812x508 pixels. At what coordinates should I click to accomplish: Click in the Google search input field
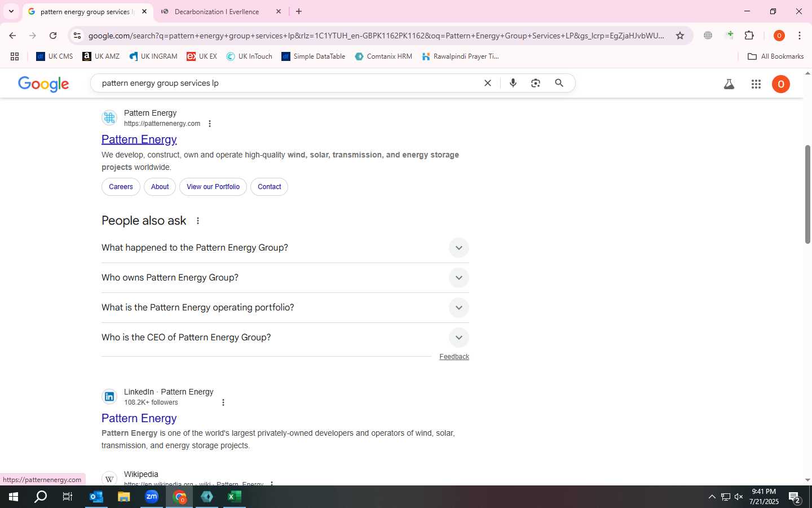[288, 83]
